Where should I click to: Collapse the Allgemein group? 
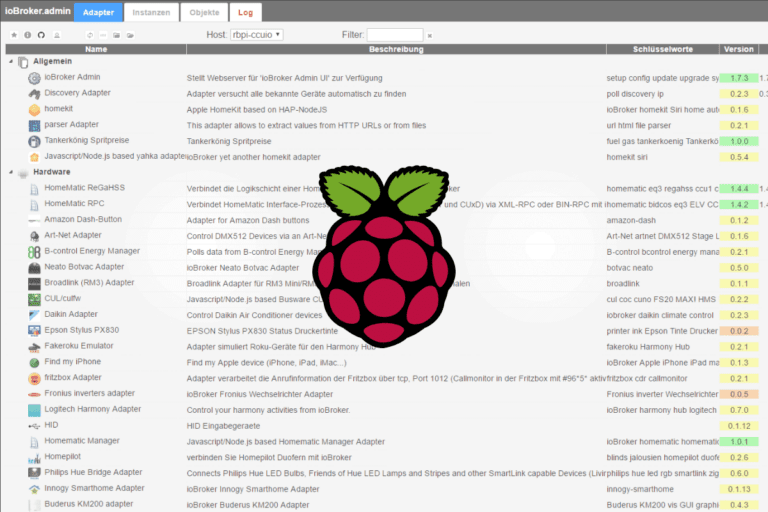click(11, 62)
